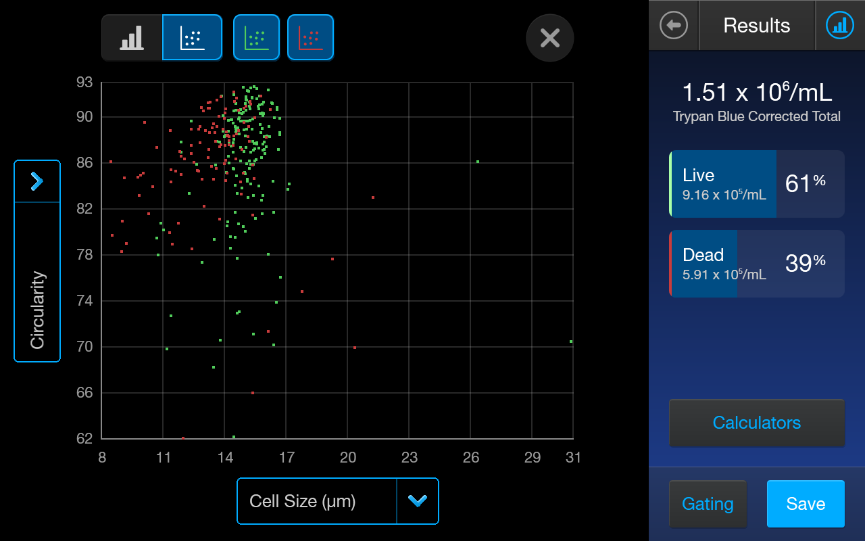Select the white-dotted scatter plot view icon
865x541 pixels.
(191, 38)
